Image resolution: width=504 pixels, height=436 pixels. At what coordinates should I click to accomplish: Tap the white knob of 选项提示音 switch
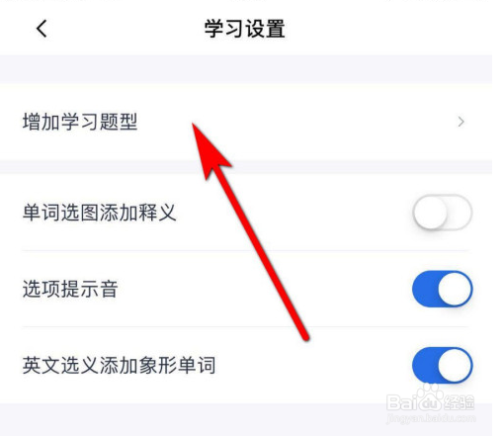tap(455, 289)
